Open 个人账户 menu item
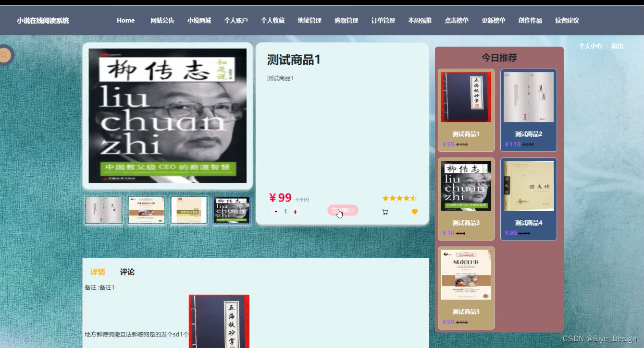Viewport: 644px width, 348px height. [x=236, y=20]
